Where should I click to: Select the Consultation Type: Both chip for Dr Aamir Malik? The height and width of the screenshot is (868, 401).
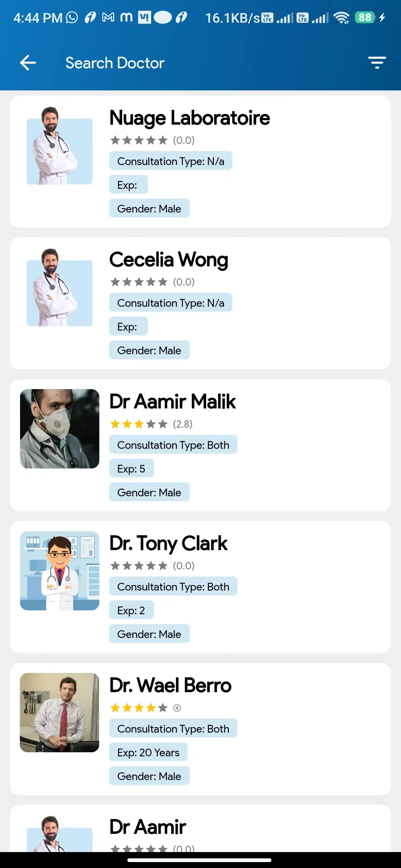[173, 445]
